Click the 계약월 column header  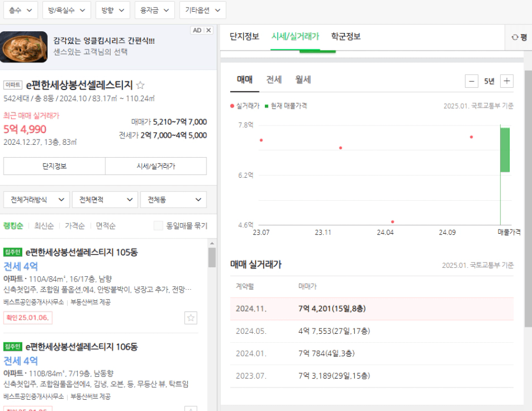[x=245, y=286]
